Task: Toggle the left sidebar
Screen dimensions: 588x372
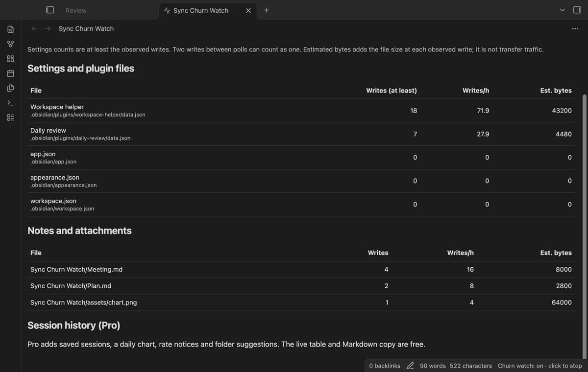Action: coord(49,10)
